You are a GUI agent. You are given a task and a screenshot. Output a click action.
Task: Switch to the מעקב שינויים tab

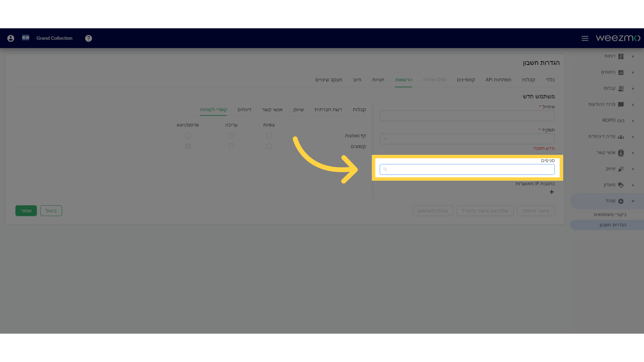coord(329,80)
